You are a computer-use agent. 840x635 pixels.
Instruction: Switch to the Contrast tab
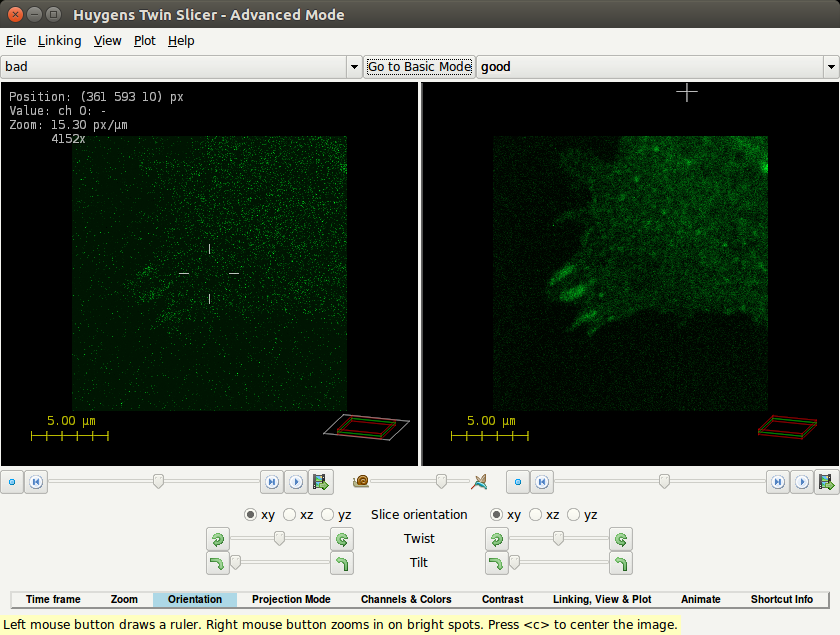[502, 600]
